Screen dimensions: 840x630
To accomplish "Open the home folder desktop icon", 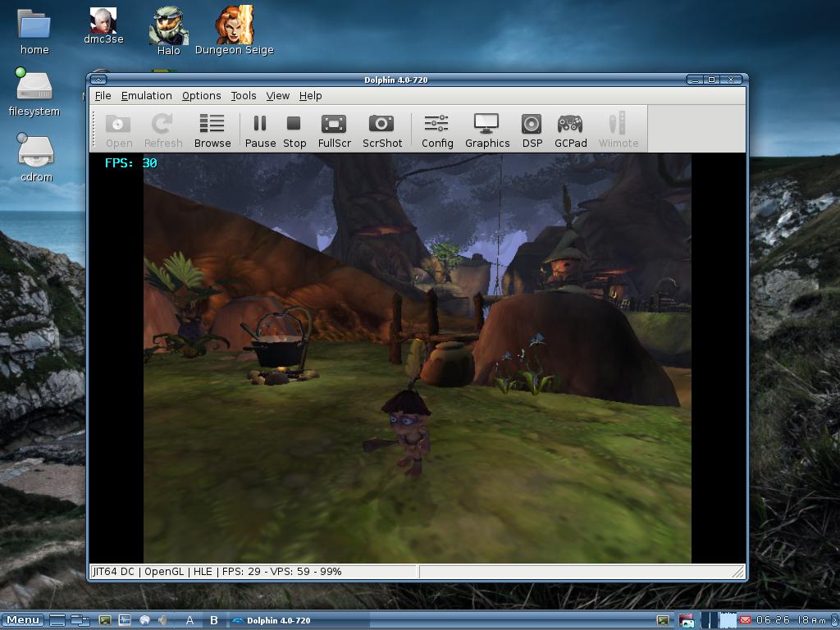I will (x=34, y=31).
